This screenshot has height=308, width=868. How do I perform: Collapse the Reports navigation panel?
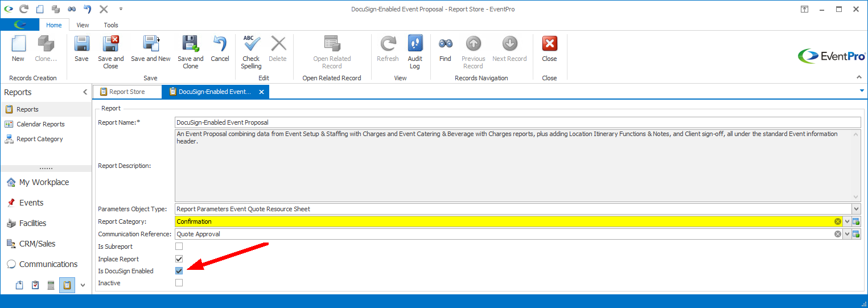85,92
